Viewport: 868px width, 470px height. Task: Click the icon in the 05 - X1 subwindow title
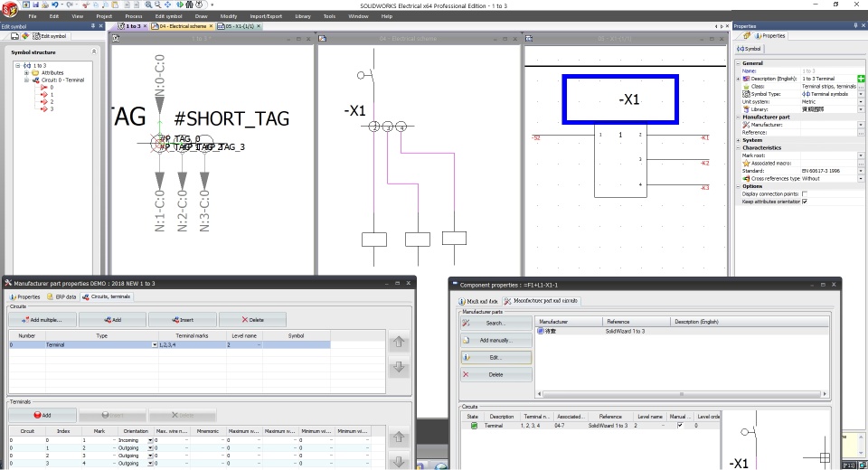(x=529, y=39)
